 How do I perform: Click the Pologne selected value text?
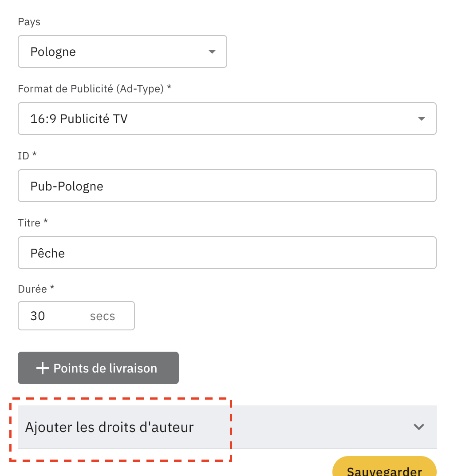coord(53,52)
